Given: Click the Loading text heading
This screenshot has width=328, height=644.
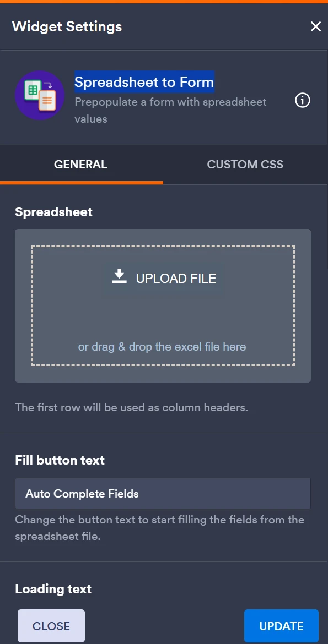Looking at the screenshot, I should pyautogui.click(x=53, y=589).
